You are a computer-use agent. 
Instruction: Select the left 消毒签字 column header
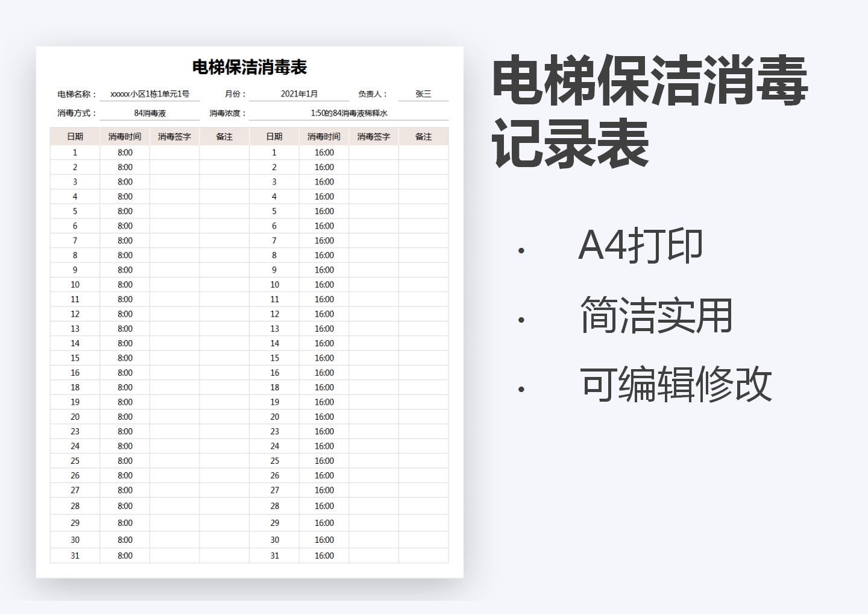pyautogui.click(x=174, y=136)
